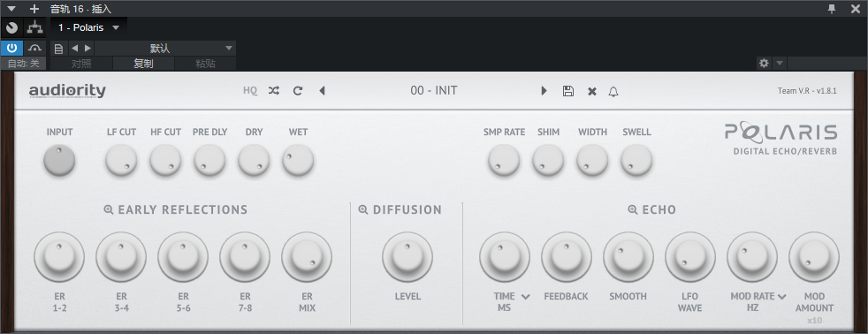868x334 pixels.
Task: Click the 粘贴 paste button
Action: click(205, 64)
